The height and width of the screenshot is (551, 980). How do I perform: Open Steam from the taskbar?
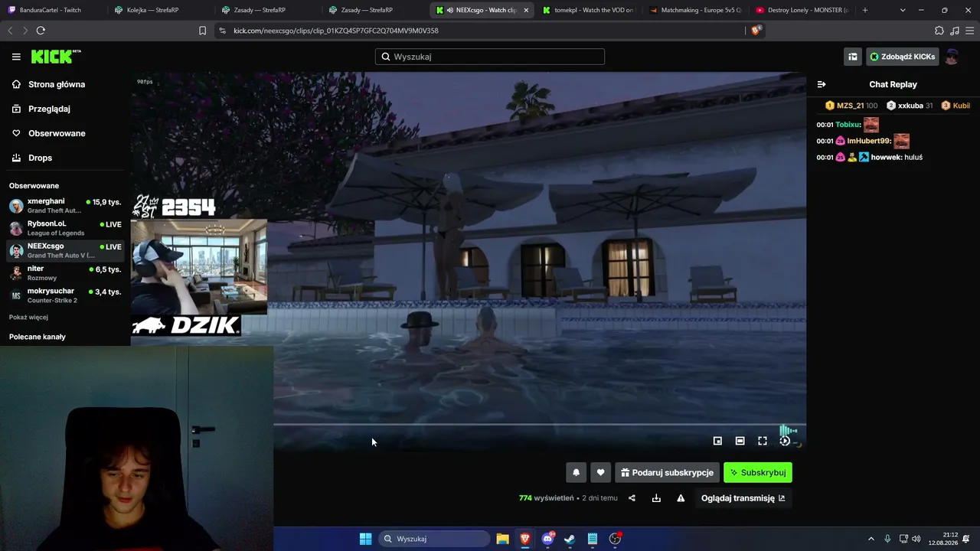(570, 539)
